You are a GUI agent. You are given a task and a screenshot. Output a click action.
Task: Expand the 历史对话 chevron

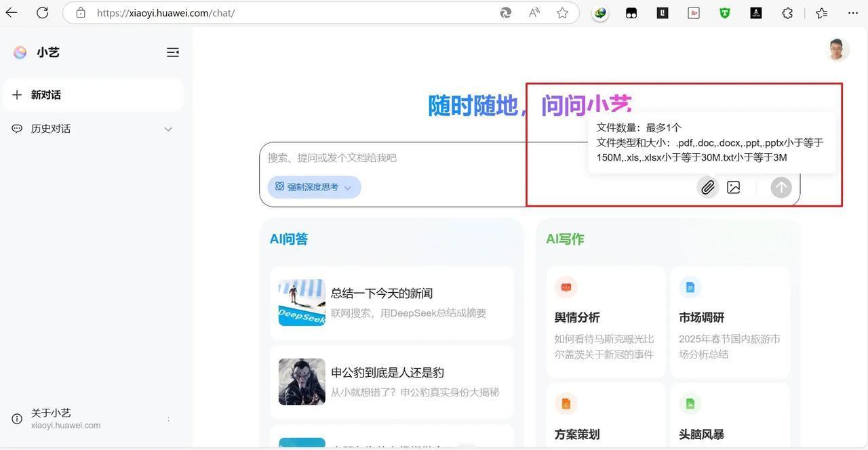tap(168, 129)
